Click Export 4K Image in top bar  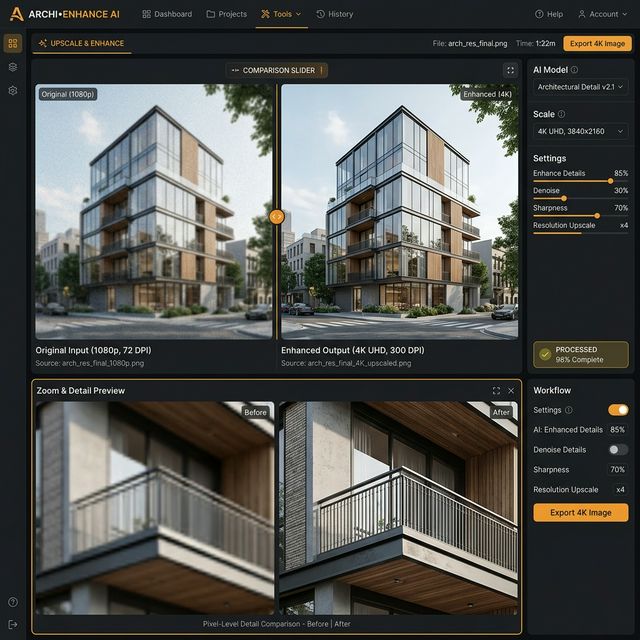click(597, 44)
